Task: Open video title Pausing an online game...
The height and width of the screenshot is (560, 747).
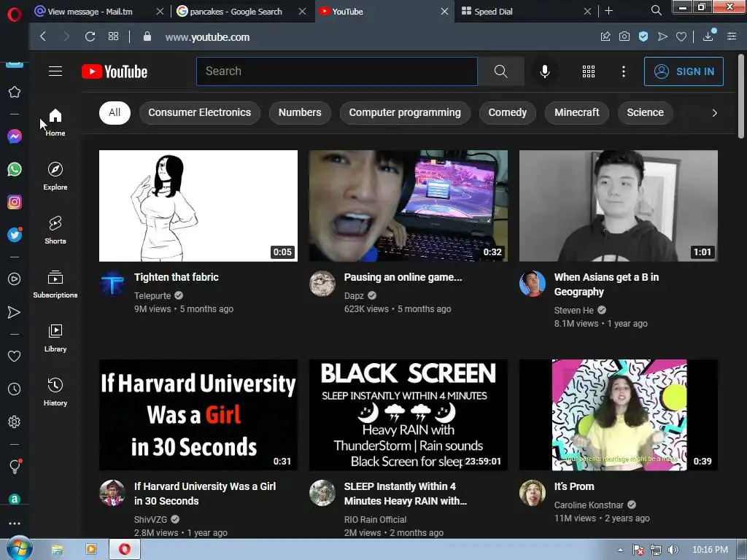Action: tap(403, 277)
